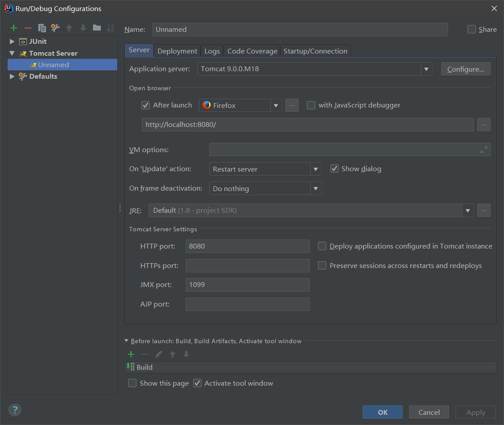
Task: Click the Configure... button
Action: tap(466, 69)
